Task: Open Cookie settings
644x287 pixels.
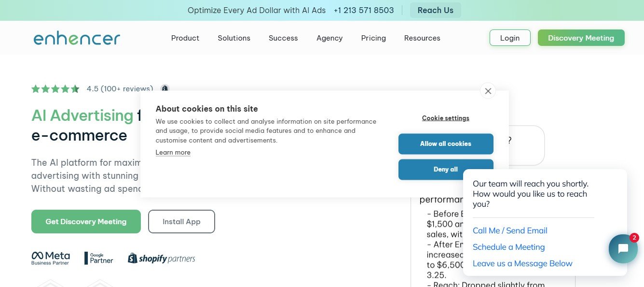Action: [x=446, y=118]
